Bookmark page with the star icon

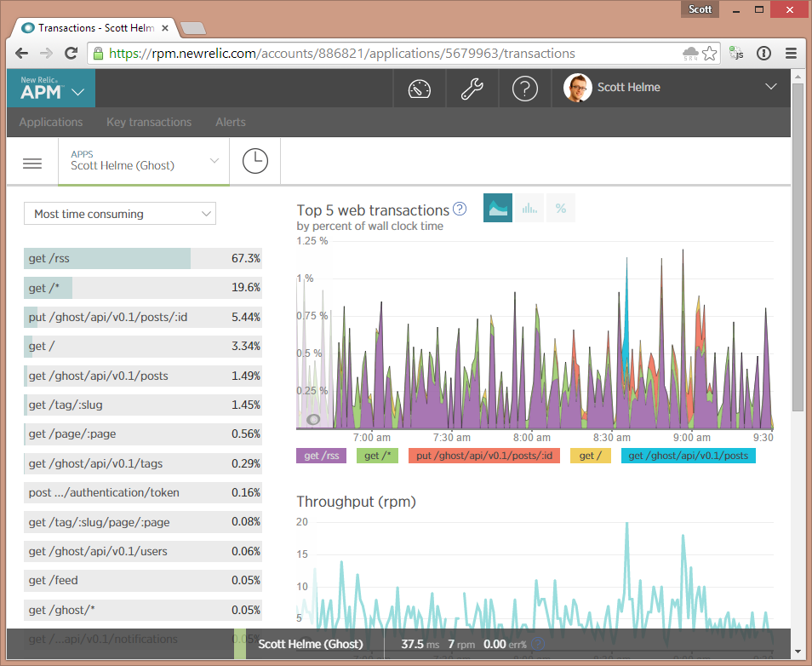710,53
